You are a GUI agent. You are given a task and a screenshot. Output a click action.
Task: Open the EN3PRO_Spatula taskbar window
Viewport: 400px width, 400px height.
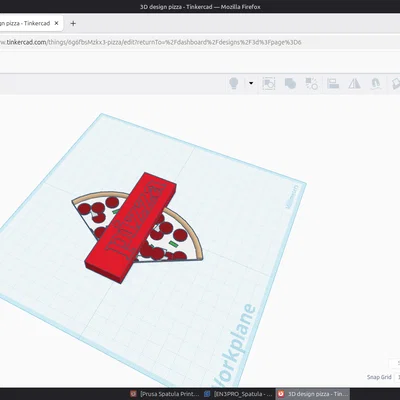[238, 394]
